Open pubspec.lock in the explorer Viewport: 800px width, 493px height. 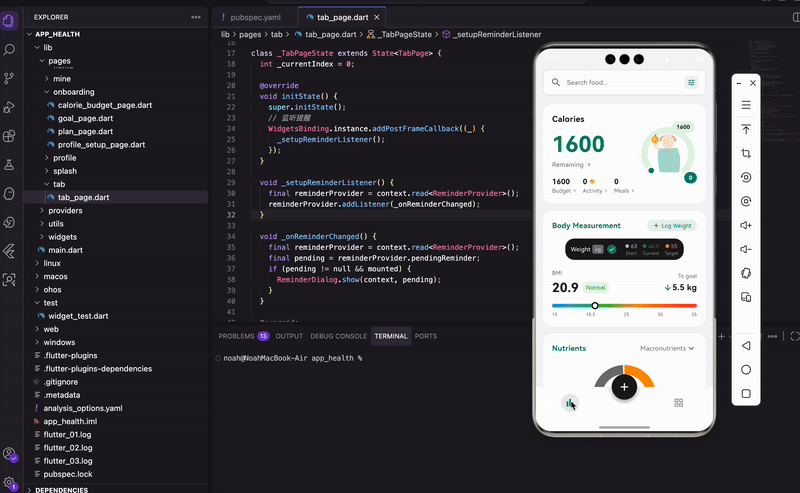[68, 474]
